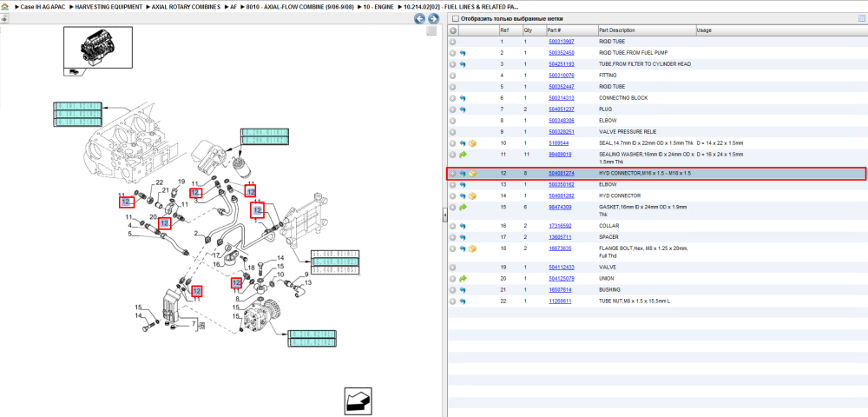This screenshot has height=417, width=868.
Task: Click blue arrow icon for ref 3 row
Action: click(x=463, y=64)
